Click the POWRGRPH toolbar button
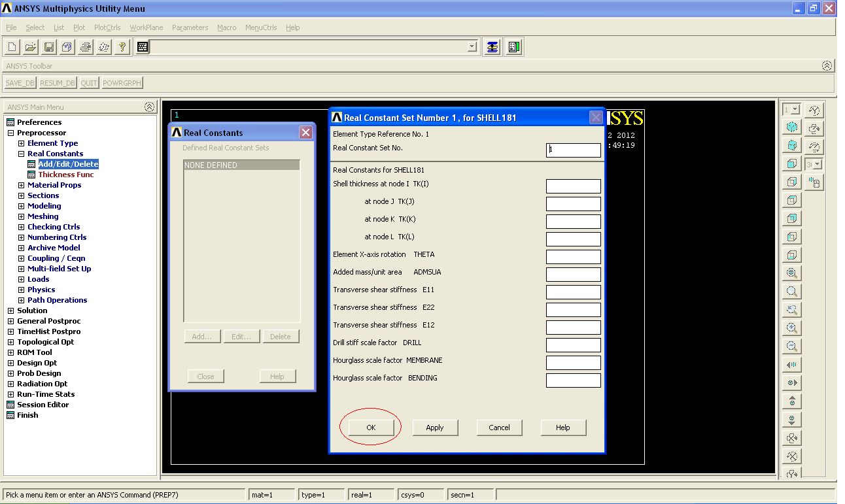Image resolution: width=845 pixels, height=504 pixels. (x=122, y=83)
